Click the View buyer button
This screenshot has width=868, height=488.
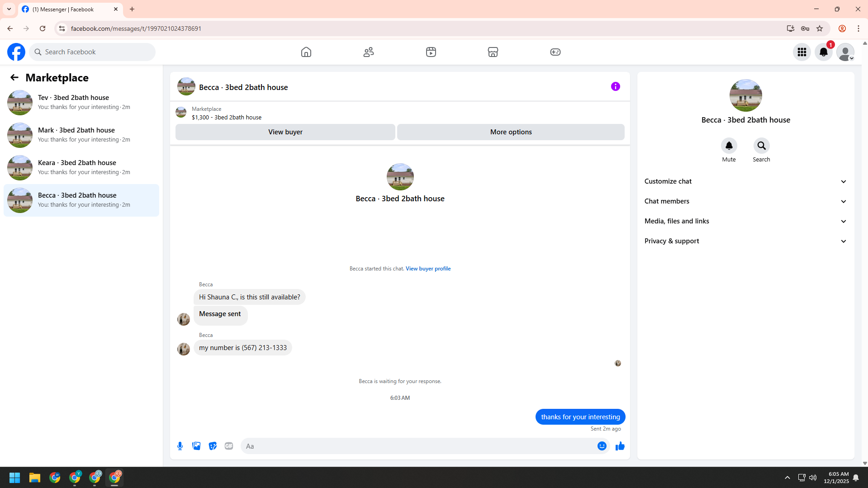285,132
